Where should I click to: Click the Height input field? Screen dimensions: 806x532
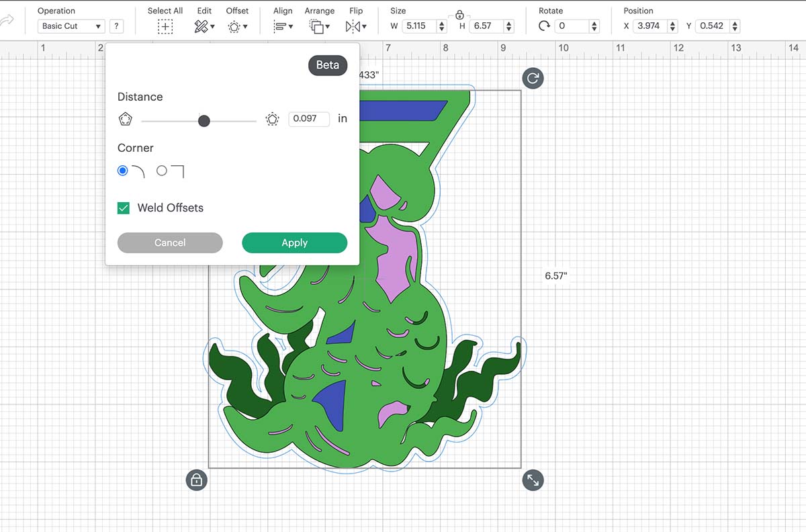[x=487, y=26]
